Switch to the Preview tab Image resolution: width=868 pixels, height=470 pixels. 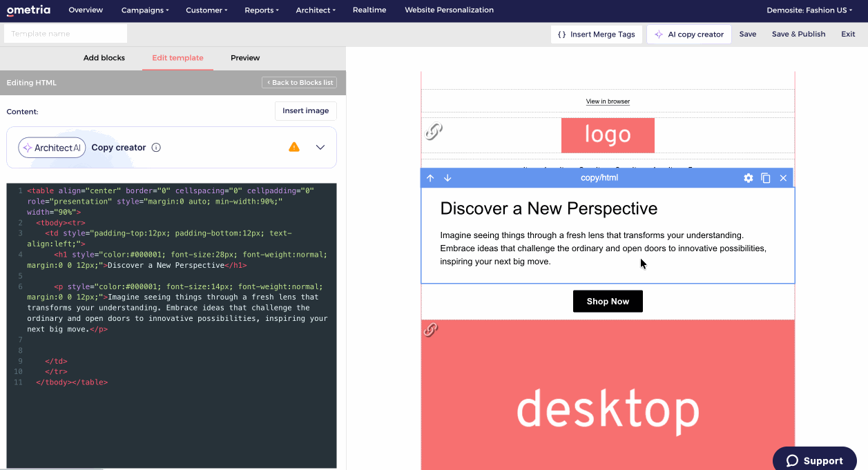coord(245,58)
